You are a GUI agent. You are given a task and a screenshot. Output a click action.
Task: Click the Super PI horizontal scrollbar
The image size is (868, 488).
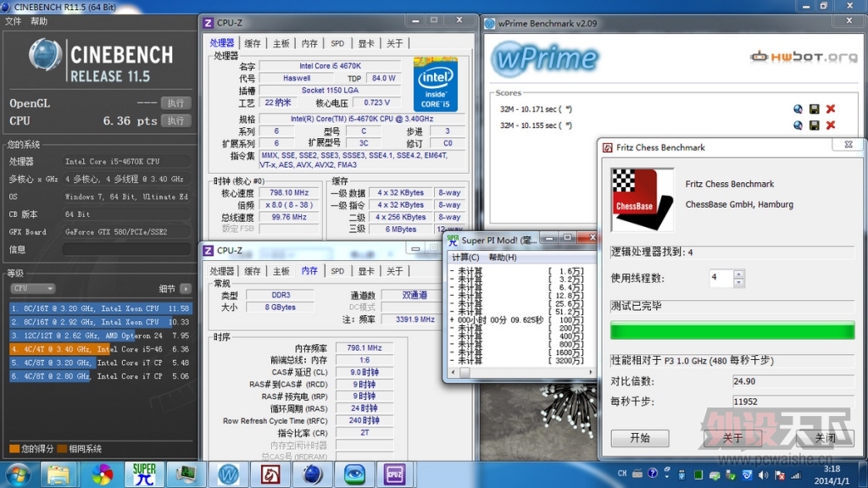pos(521,373)
